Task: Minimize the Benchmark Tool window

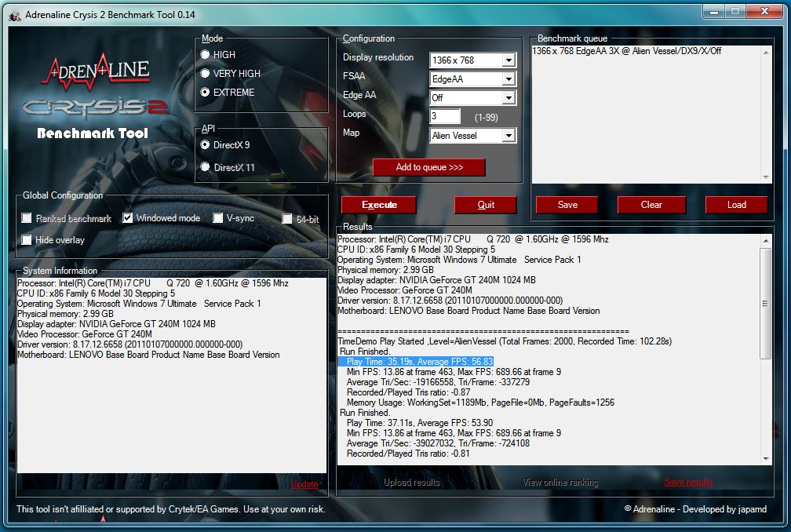Action: tap(713, 11)
